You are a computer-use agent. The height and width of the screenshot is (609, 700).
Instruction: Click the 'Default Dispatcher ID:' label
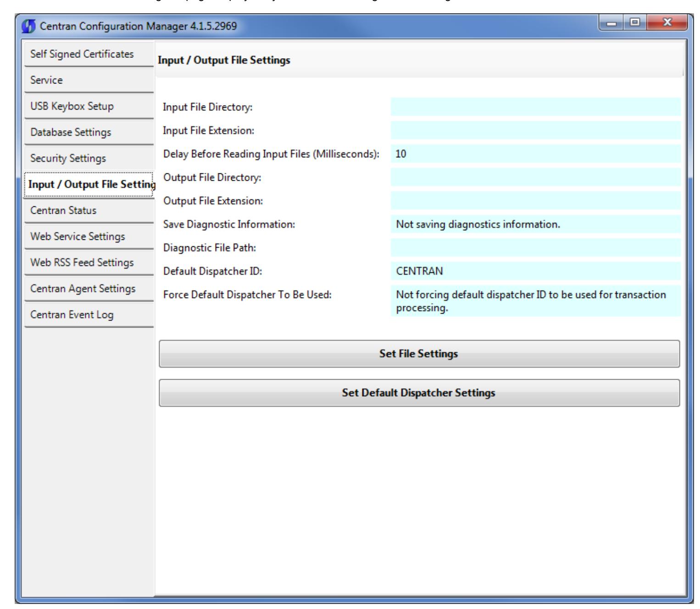coord(213,271)
